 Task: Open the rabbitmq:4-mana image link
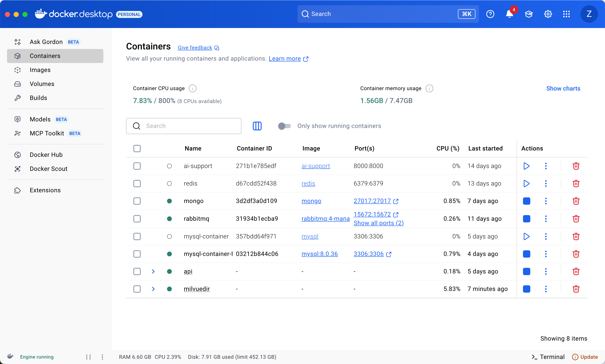point(325,219)
